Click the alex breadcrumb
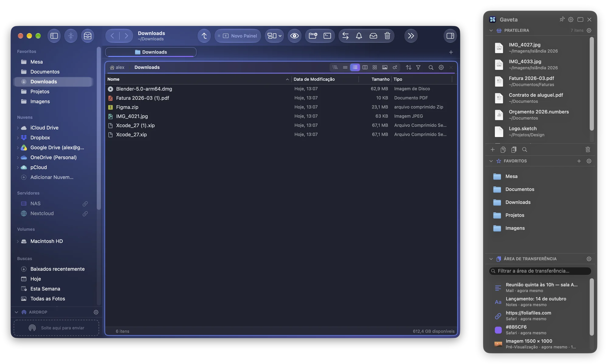Image resolution: width=608 pixels, height=364 pixels. tap(117, 67)
